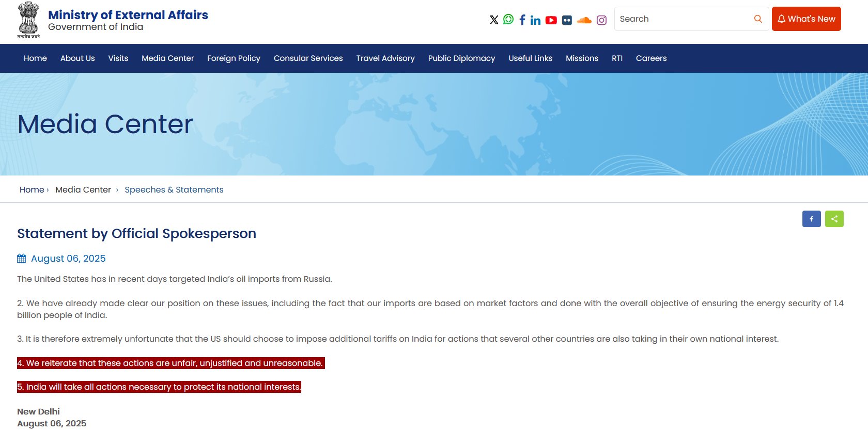Open the RTI menu item

point(617,58)
